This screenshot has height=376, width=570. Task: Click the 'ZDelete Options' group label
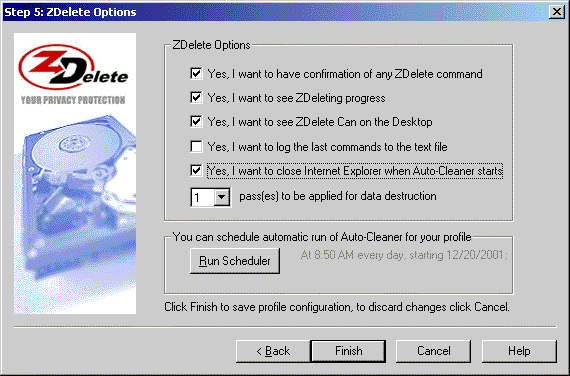coord(211,45)
